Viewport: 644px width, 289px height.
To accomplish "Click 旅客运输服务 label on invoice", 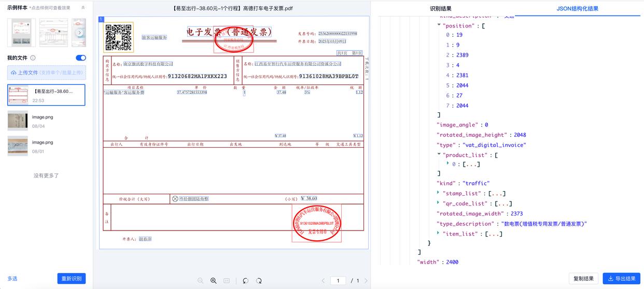I will (x=155, y=38).
